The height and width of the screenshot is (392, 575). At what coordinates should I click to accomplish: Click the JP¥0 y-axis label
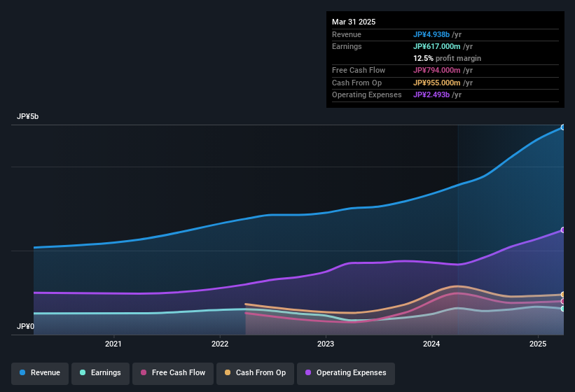click(x=25, y=326)
